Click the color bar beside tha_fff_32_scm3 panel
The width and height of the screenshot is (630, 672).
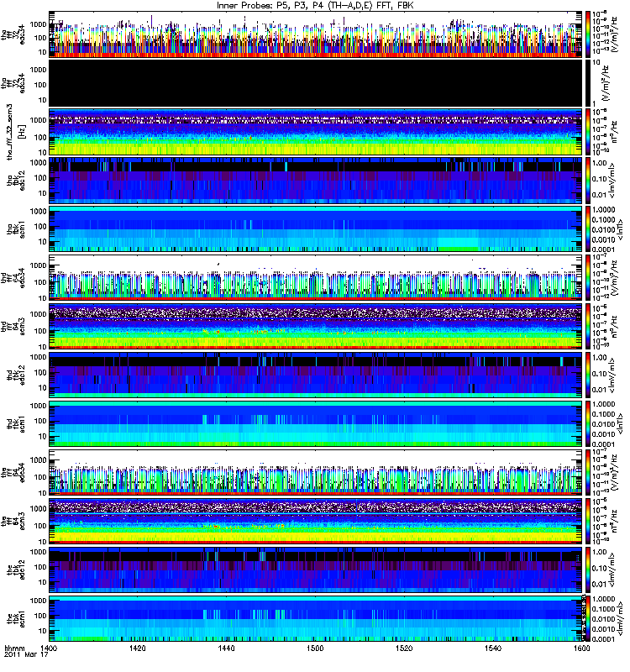(x=588, y=132)
